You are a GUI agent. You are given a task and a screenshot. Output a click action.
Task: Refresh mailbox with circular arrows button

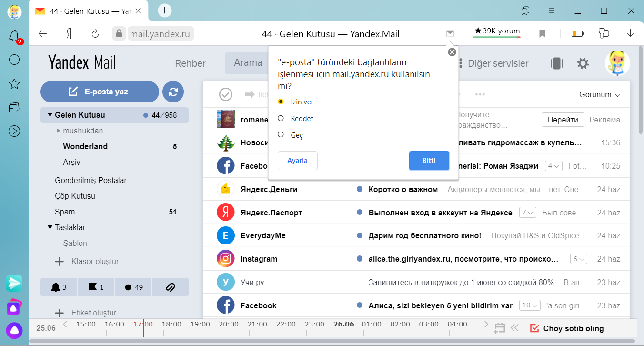pos(173,92)
